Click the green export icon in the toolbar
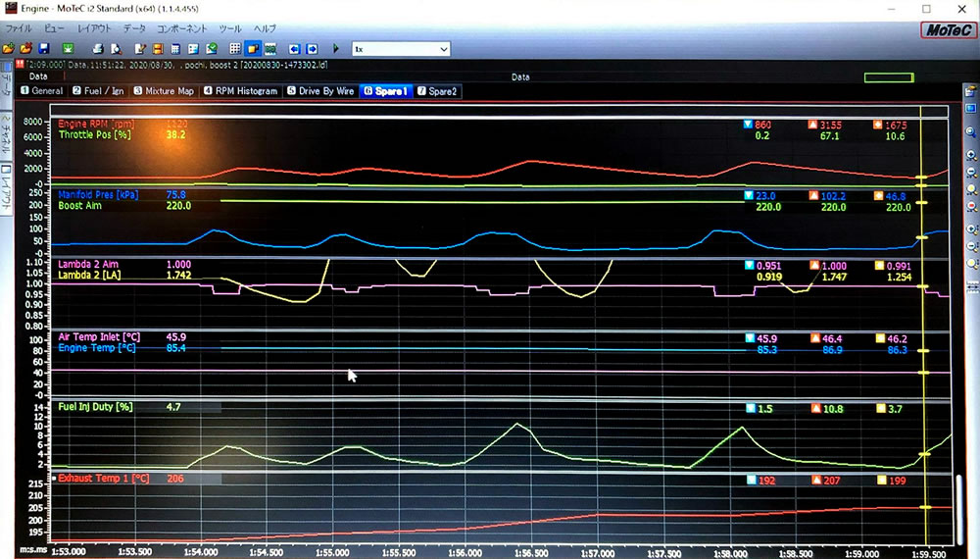This screenshot has height=559, width=980. pyautogui.click(x=69, y=48)
